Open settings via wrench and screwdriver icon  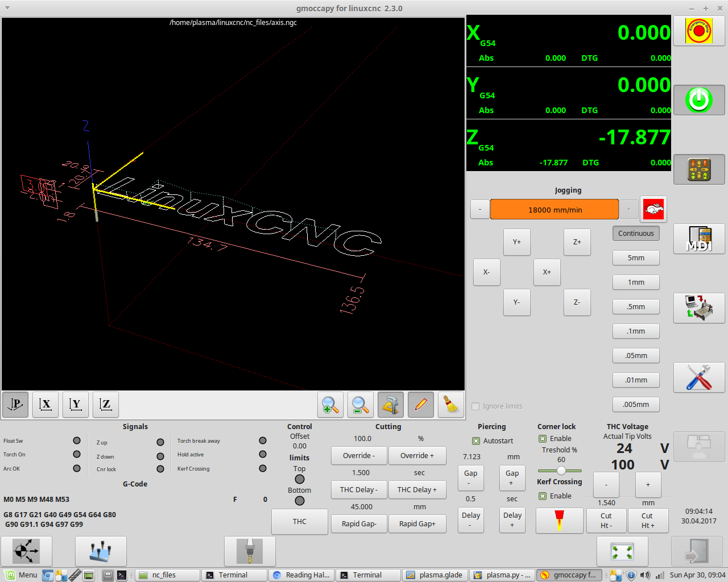click(x=699, y=377)
